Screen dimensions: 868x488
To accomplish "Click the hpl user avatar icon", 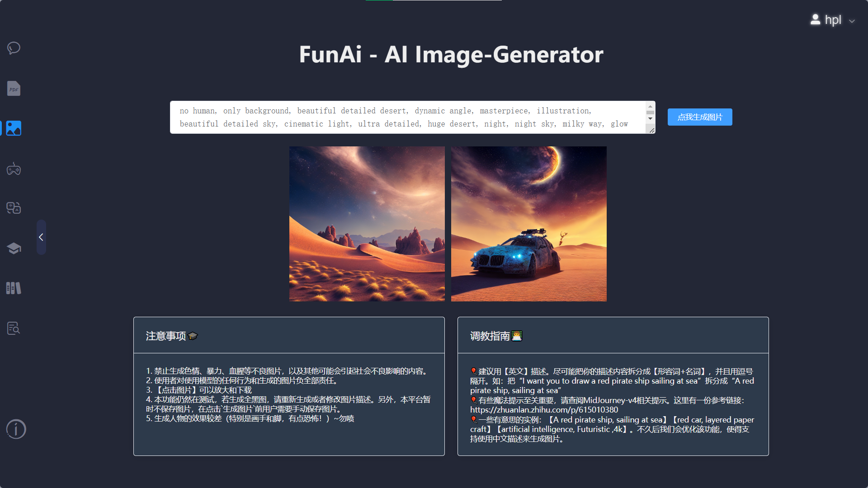I will pyautogui.click(x=815, y=19).
